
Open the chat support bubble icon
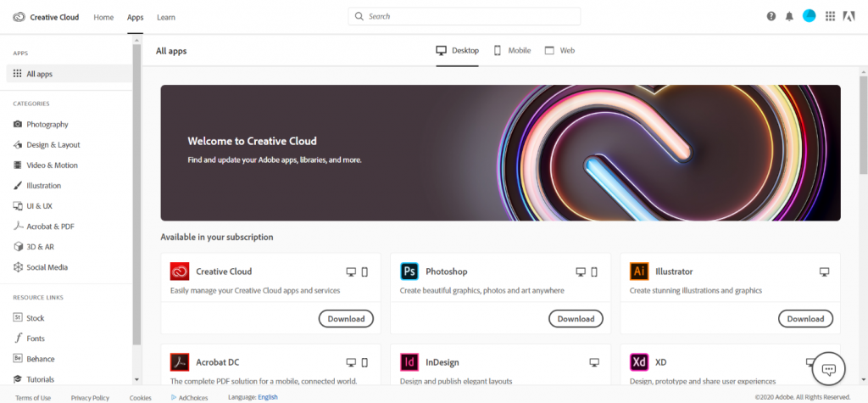(829, 369)
